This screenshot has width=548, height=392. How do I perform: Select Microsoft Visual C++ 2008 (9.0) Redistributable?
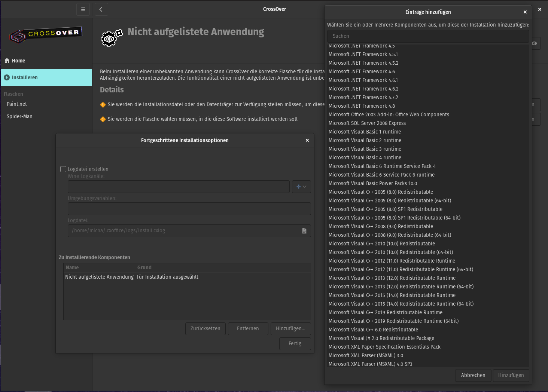(x=428, y=226)
